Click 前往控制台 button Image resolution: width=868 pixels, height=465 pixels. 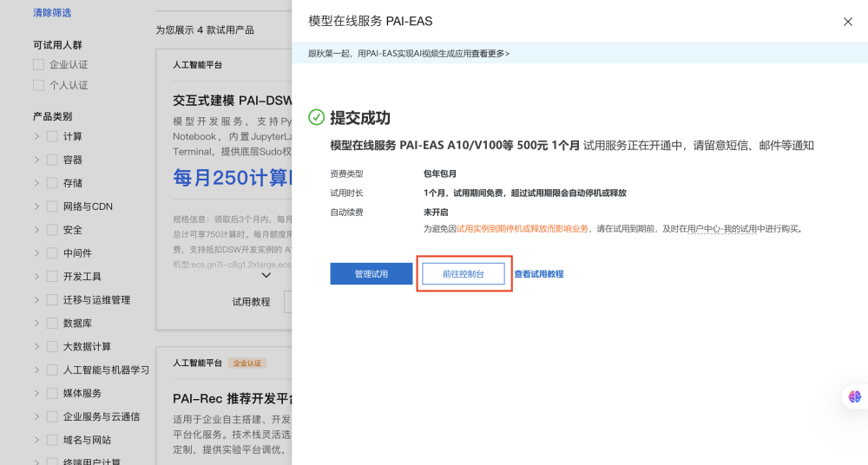pyautogui.click(x=464, y=274)
